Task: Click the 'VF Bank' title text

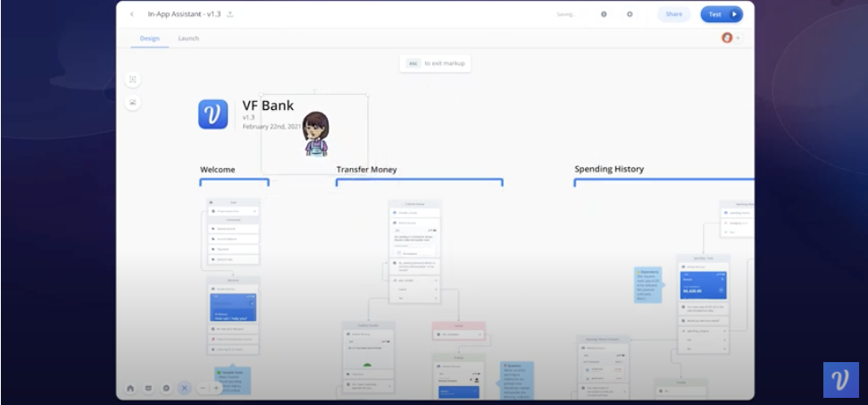Action: coord(268,105)
